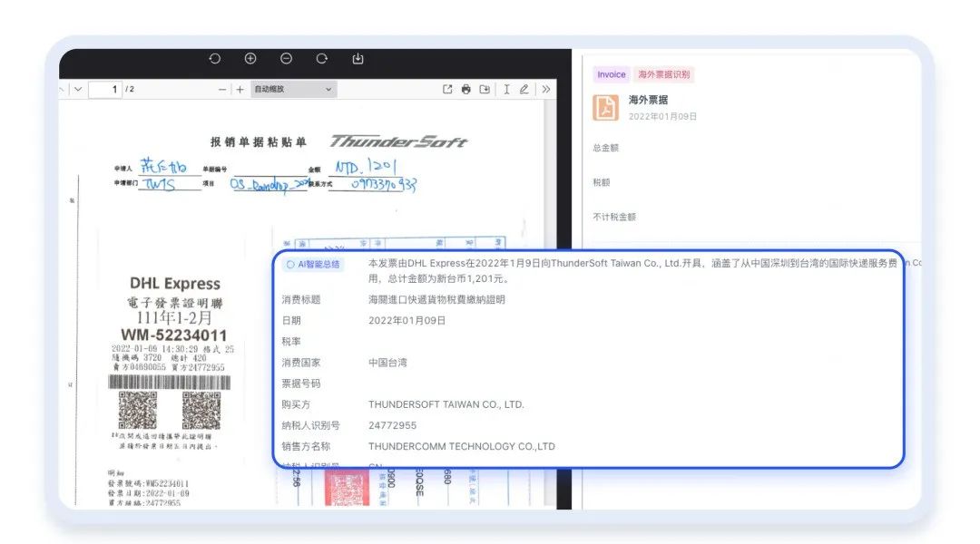Click invoice number WM-52234011
Image resolution: width=980 pixels, height=544 pixels.
[x=173, y=335]
